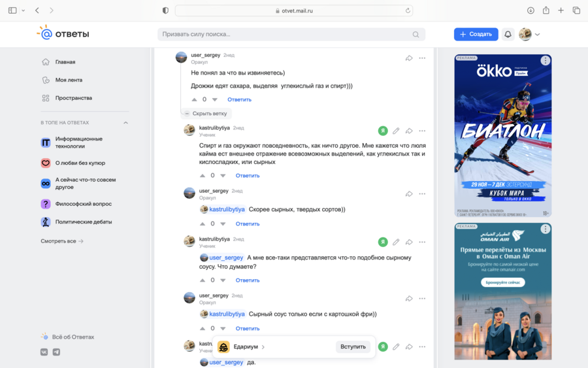Image resolution: width=588 pixels, height=368 pixels.
Task: Collapse the thread with "Скрыть ветку"
Action: (x=206, y=113)
